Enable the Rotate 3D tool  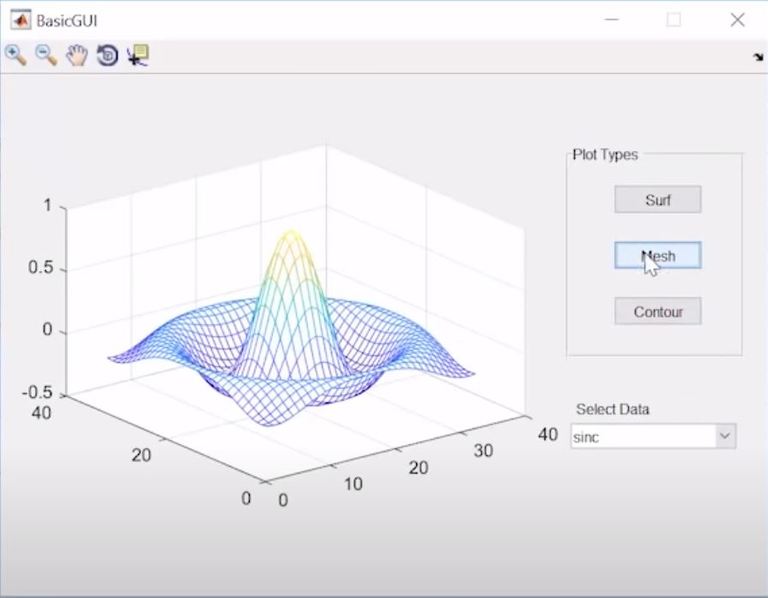point(107,55)
